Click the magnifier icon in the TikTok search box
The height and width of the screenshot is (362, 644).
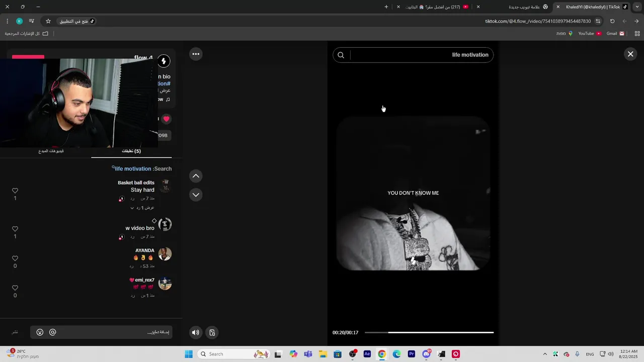click(x=341, y=55)
